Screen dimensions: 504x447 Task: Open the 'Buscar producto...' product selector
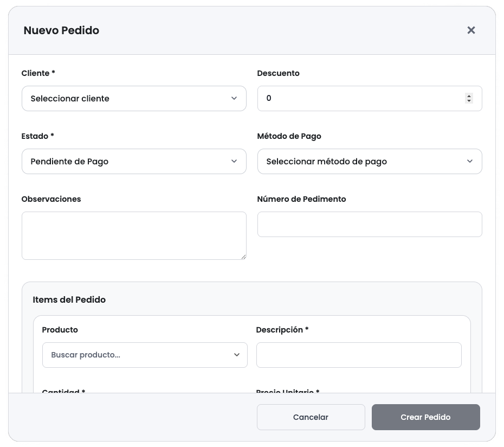pos(144,355)
